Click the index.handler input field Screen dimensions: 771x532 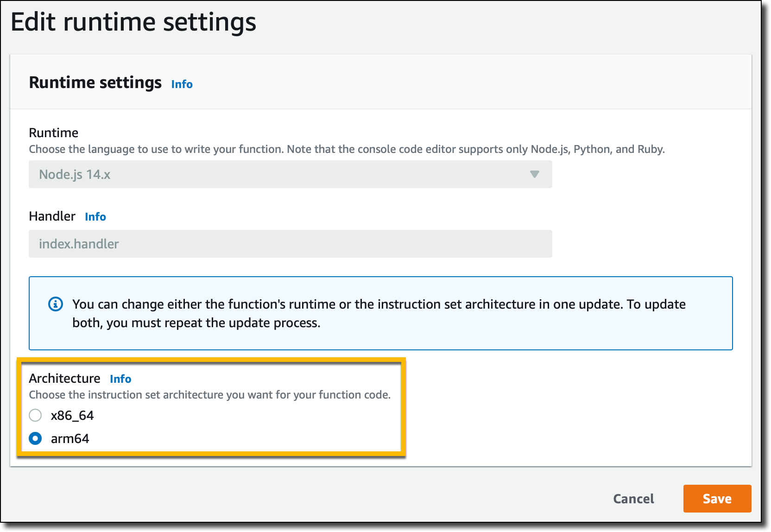290,243
